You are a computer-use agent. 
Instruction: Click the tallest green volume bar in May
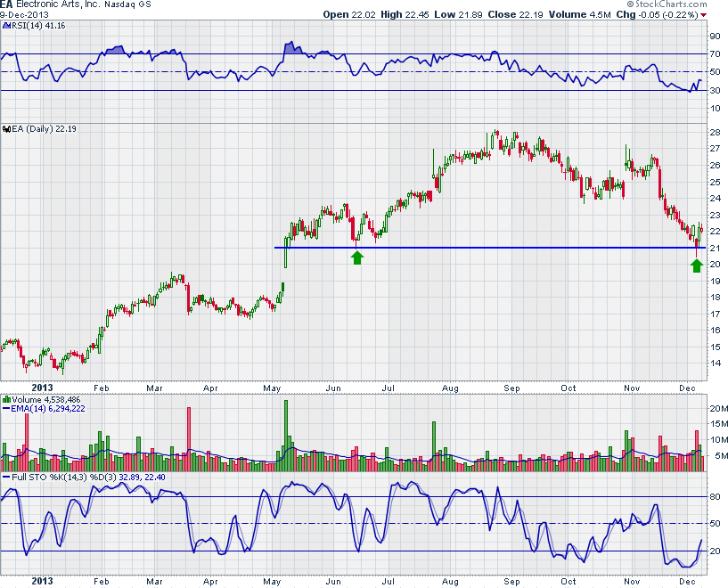(286, 437)
